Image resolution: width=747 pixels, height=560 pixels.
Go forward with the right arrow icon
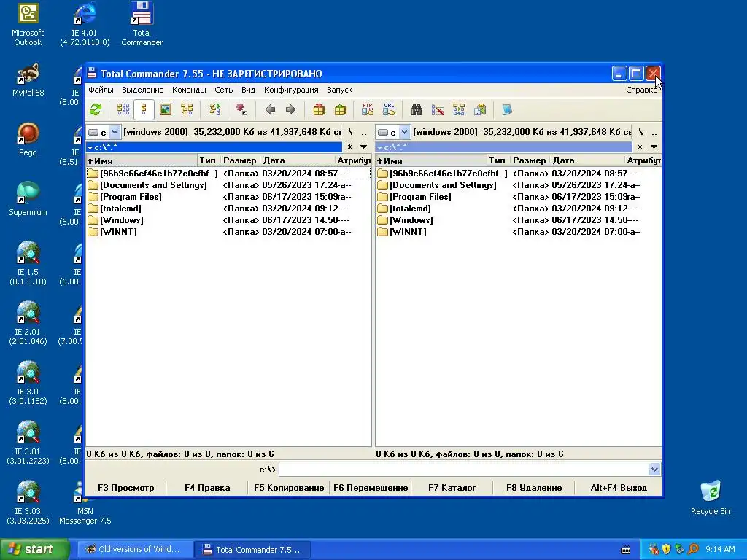pos(290,110)
